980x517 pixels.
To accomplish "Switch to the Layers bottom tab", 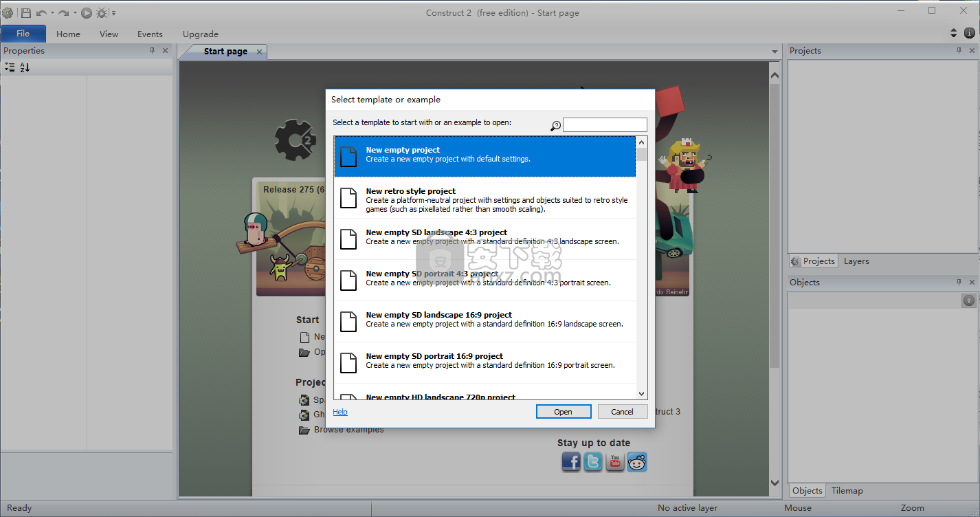I will [x=856, y=261].
